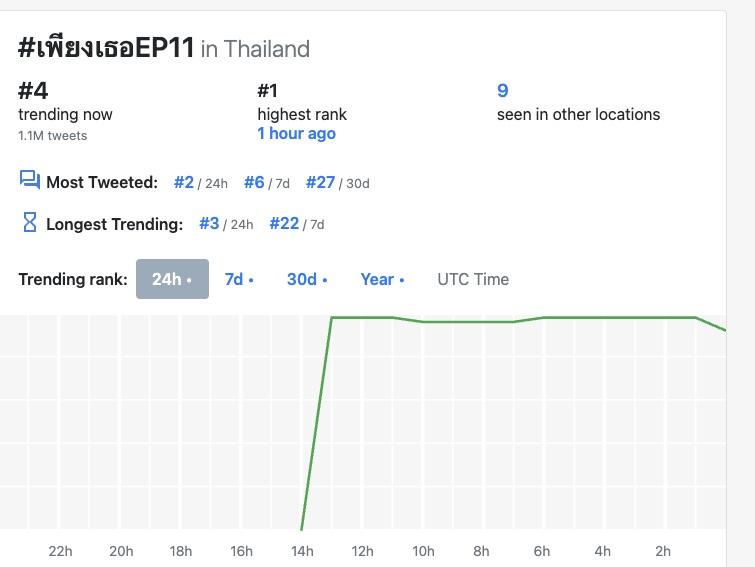Click the #4 trending now rank

(33, 91)
